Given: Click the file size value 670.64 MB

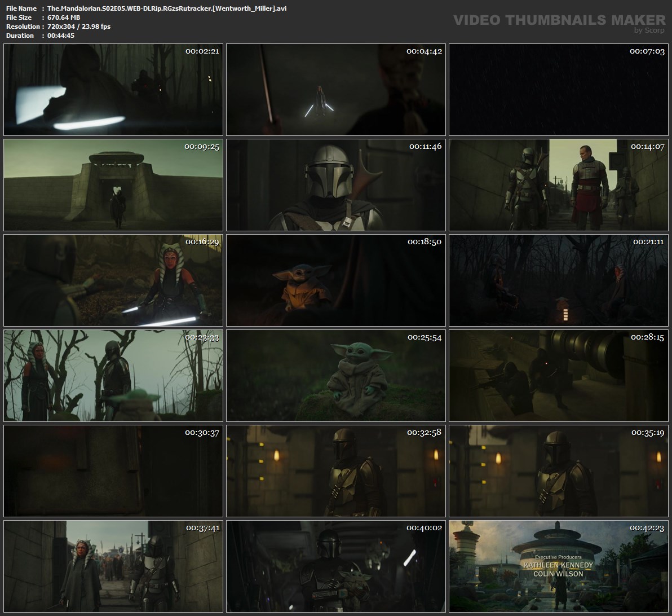Looking at the screenshot, I should [x=64, y=17].
